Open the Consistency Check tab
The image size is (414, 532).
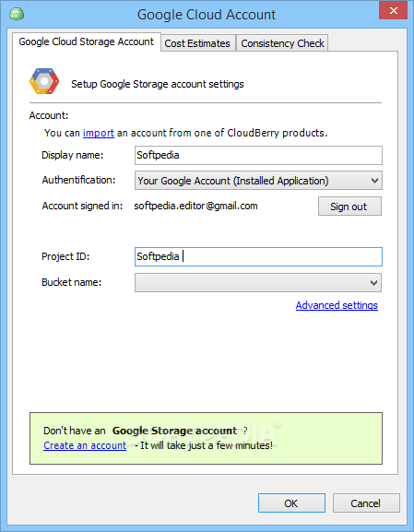(282, 43)
